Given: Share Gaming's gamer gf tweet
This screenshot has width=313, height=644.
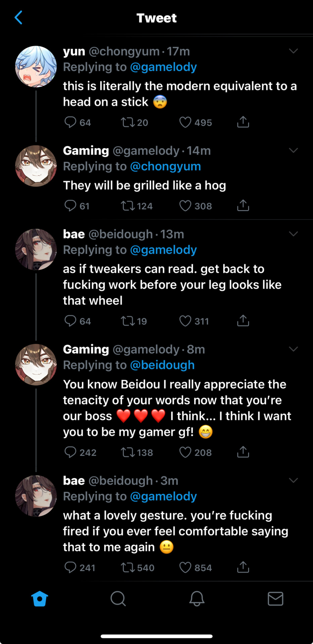Looking at the screenshot, I should 243,452.
